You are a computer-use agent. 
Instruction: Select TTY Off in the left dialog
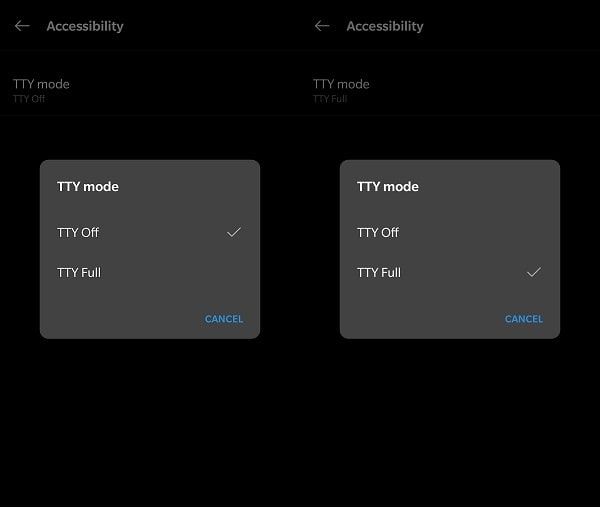coord(78,232)
